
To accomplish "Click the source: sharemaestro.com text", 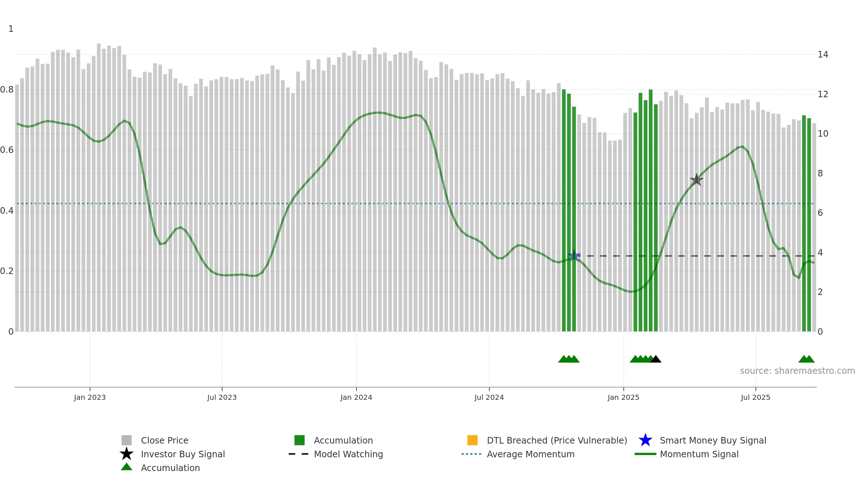I will coord(797,371).
